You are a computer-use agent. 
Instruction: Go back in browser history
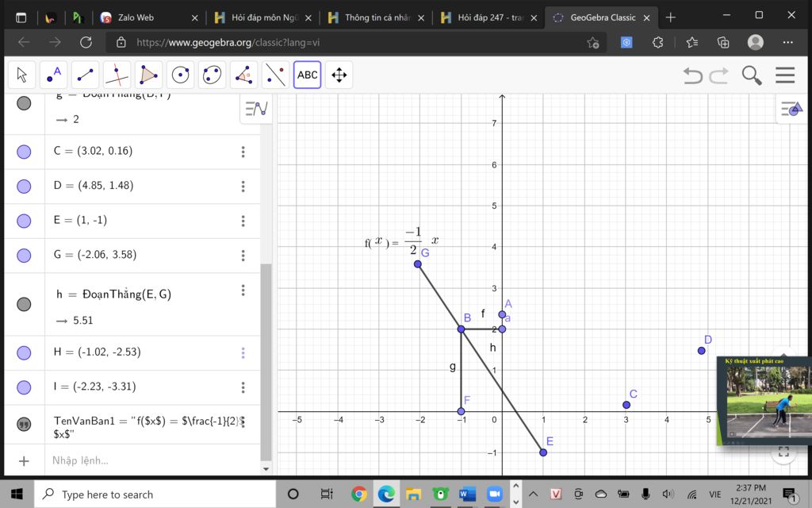24,43
